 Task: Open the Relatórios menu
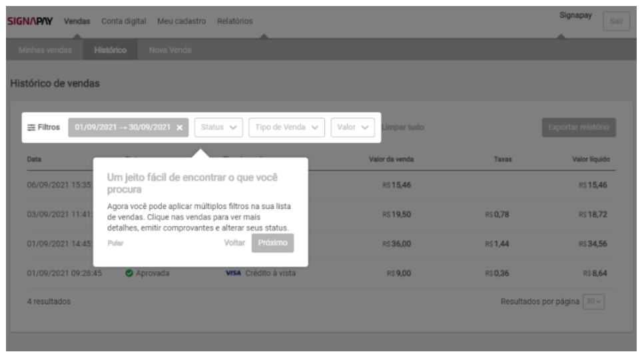(x=234, y=22)
